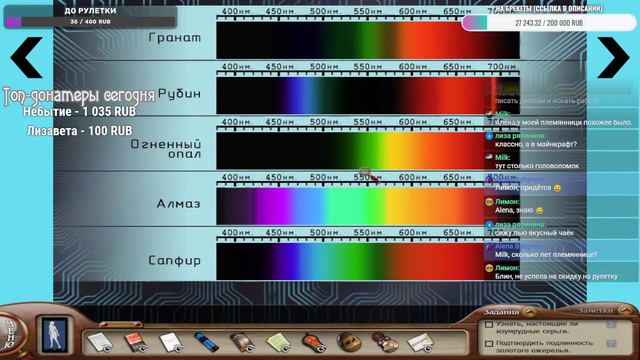Image resolution: width=640 pixels, height=360 pixels.
Task: Open the hint for the изумрудные серьги task
Action: [611, 324]
